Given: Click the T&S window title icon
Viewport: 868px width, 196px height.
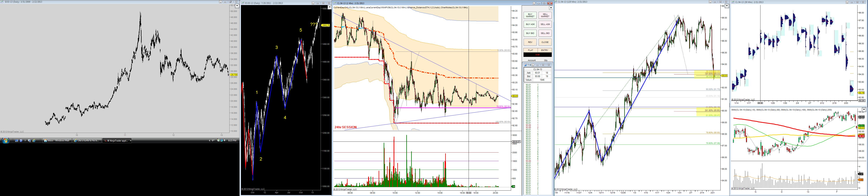Looking at the screenshot, I should tap(525, 65).
